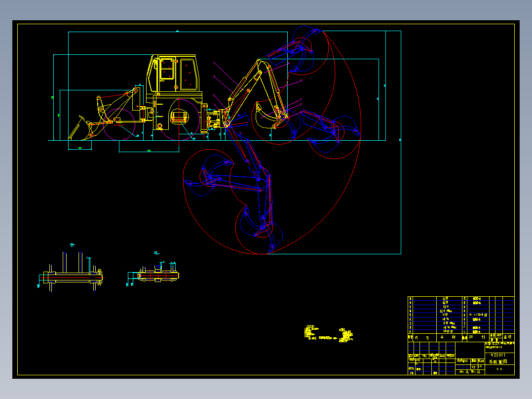532x399 pixels.
Task: Click the '备注' column header in parts list
Action: coord(508,337)
